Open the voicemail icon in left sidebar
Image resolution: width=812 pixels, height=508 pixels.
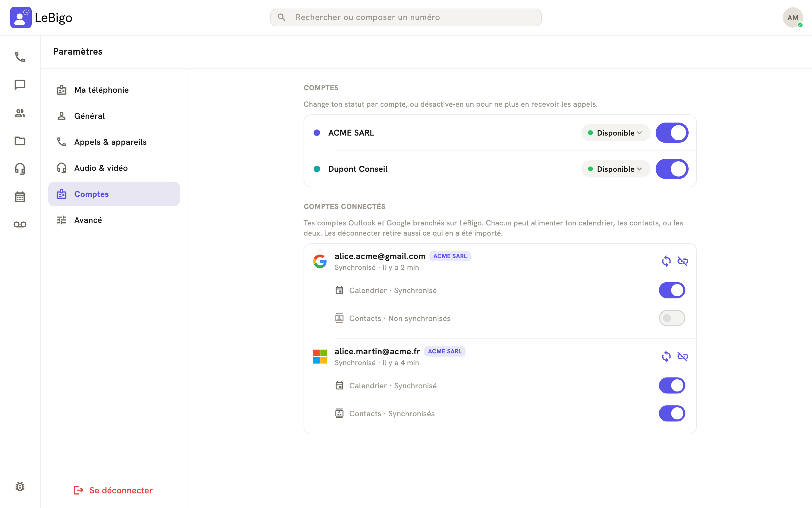click(20, 224)
